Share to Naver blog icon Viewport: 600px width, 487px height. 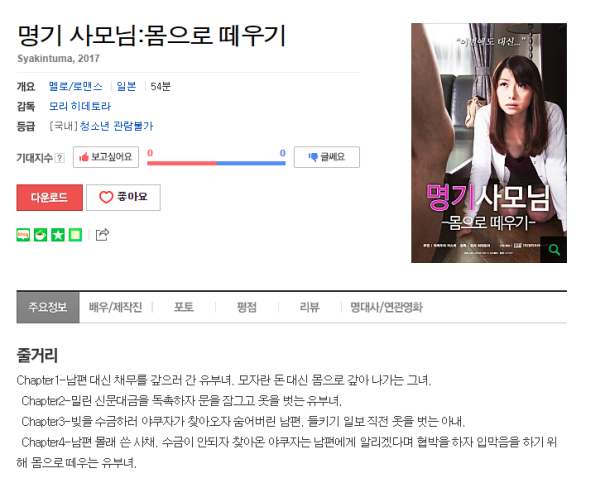tap(23, 235)
